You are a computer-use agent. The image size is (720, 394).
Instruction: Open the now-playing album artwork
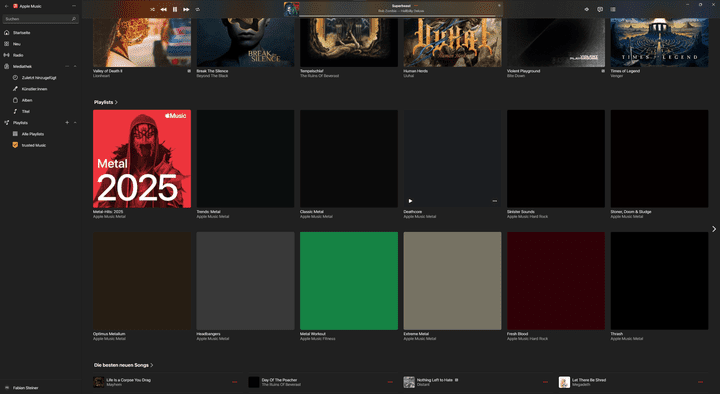pos(291,9)
